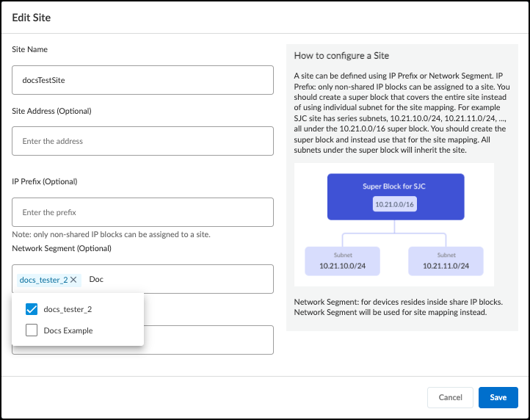This screenshot has width=530, height=420.
Task: Click the partially hidden field below the dropdown
Action: pyautogui.click(x=209, y=340)
